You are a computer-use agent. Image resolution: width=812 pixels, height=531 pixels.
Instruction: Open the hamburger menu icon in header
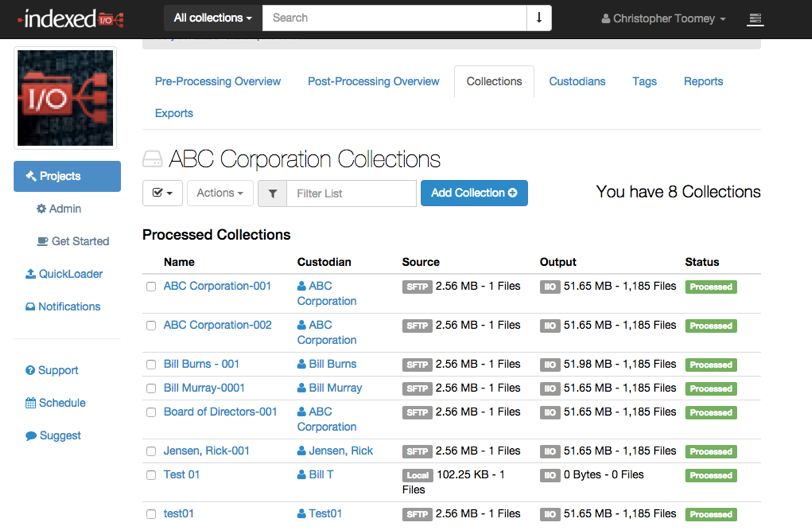pyautogui.click(x=755, y=19)
